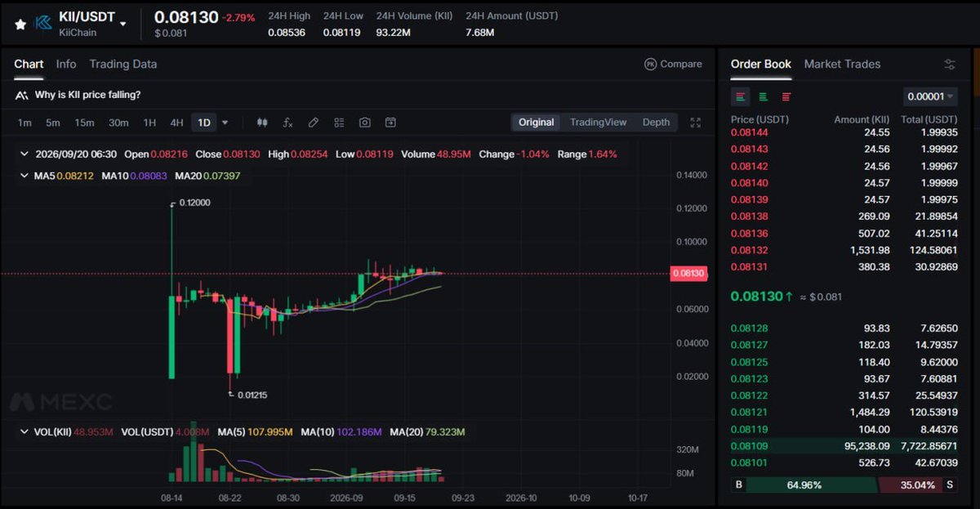Open the indicators fx icon
The height and width of the screenshot is (509, 980).
[287, 123]
